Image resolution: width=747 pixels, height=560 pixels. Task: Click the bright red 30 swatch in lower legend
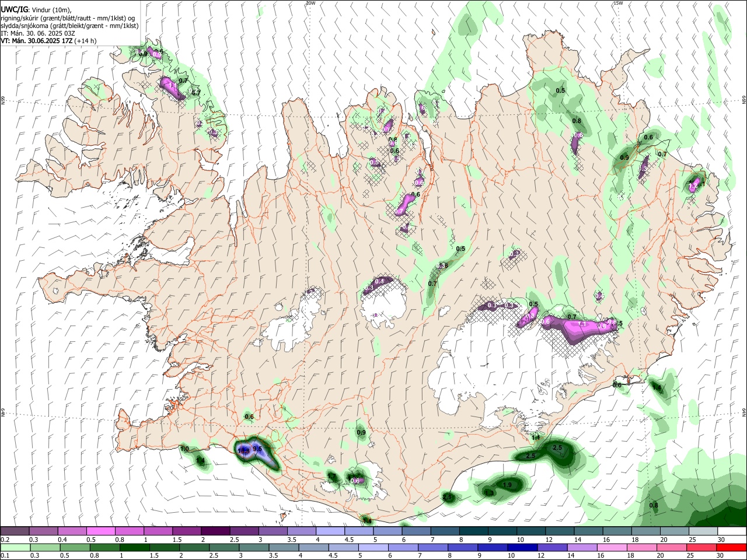coord(731,548)
